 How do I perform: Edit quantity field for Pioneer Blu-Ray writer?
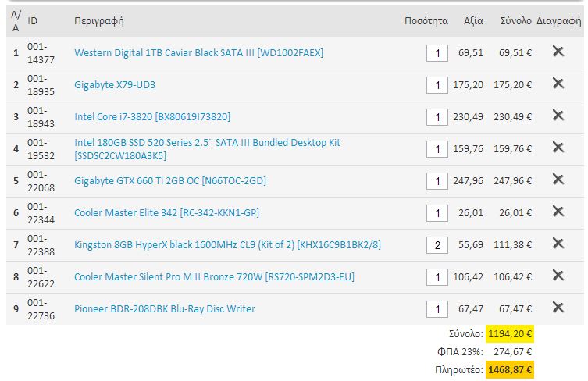click(437, 309)
